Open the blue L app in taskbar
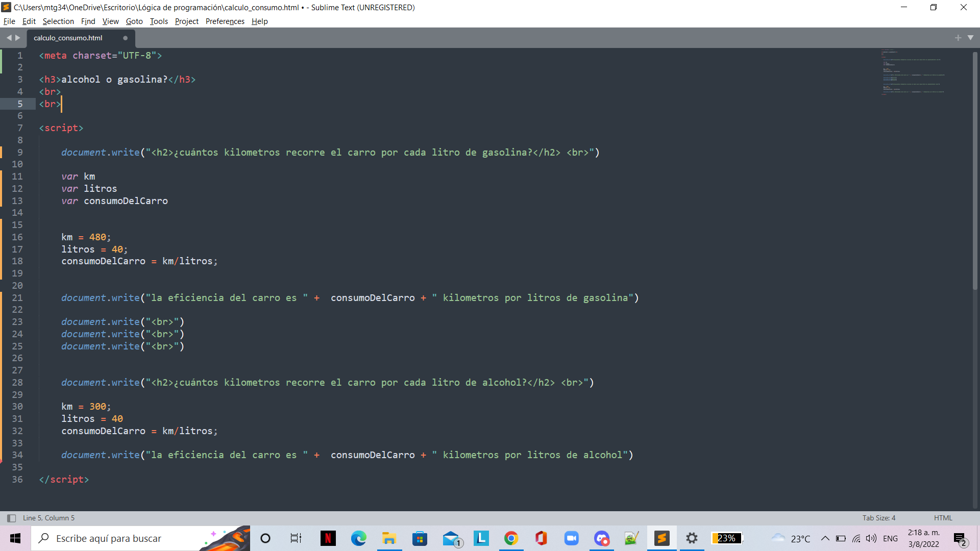Image resolution: width=980 pixels, height=551 pixels. pyautogui.click(x=481, y=538)
